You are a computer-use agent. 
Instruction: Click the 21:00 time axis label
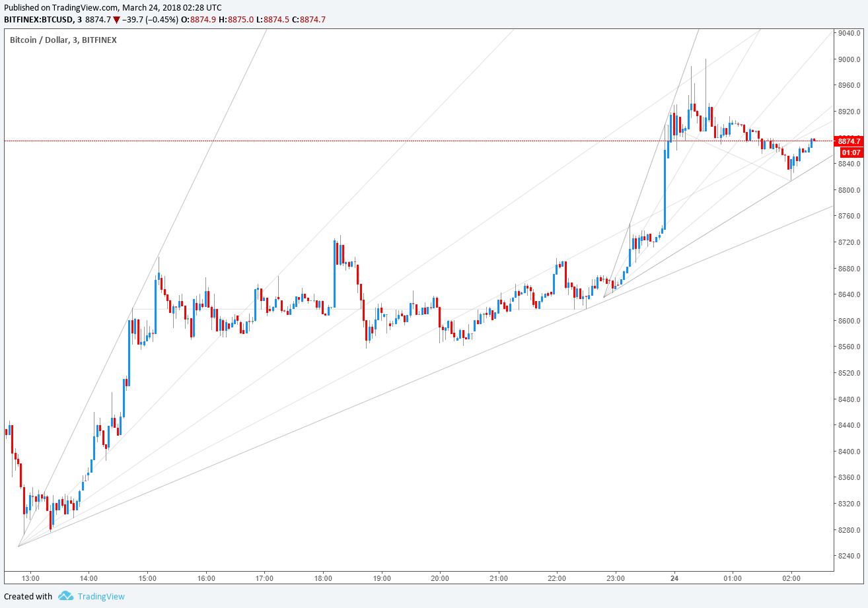click(x=499, y=578)
